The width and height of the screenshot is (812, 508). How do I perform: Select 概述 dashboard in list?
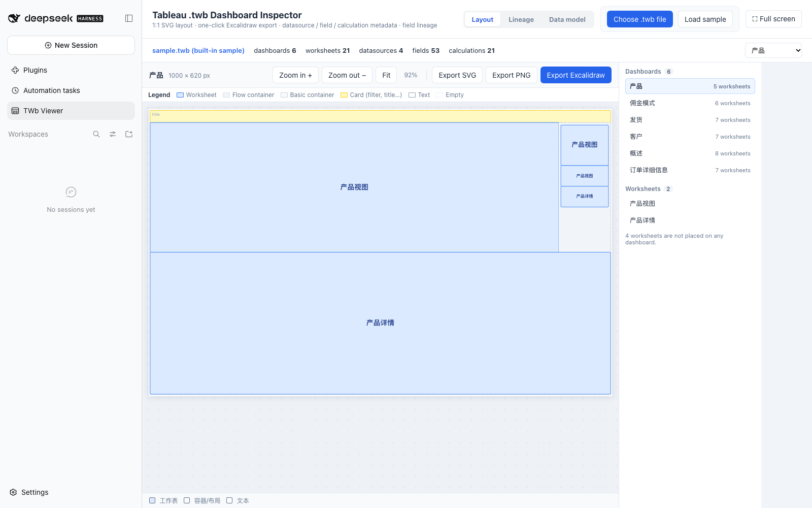pyautogui.click(x=690, y=153)
